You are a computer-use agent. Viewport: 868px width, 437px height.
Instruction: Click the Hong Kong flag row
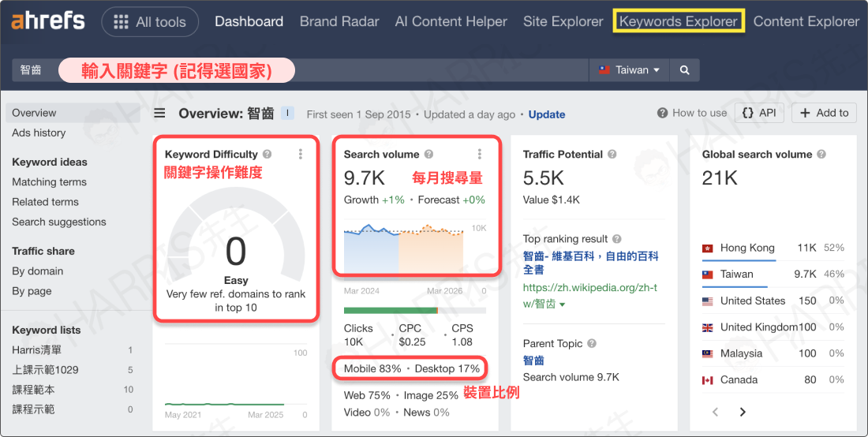click(x=773, y=248)
